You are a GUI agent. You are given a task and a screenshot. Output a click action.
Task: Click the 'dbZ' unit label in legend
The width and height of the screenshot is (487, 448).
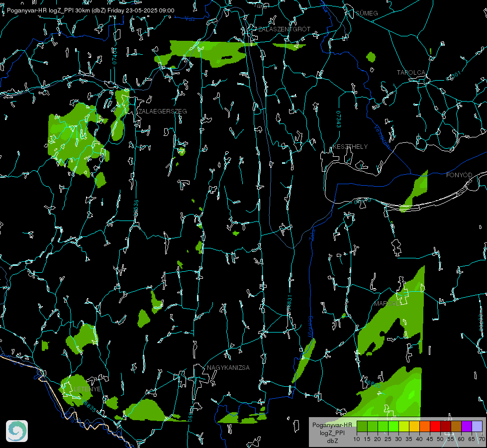click(332, 441)
